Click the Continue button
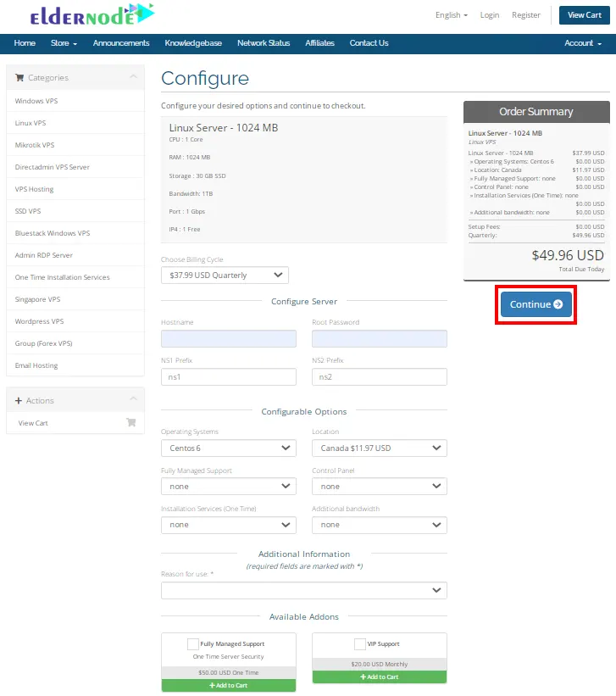 pos(536,304)
